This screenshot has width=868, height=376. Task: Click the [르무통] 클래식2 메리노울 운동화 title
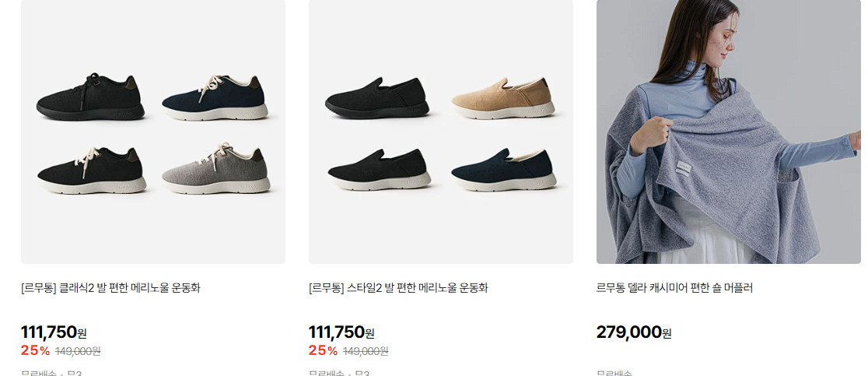pos(110,288)
